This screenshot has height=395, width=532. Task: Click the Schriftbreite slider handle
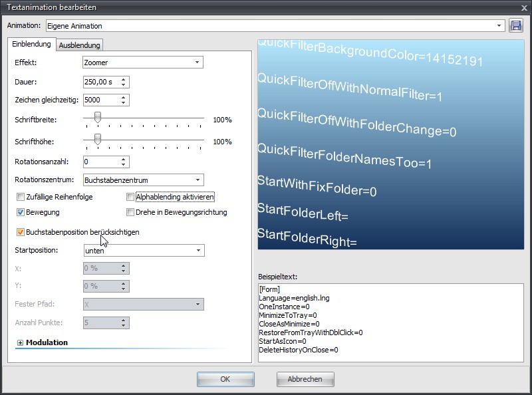[98, 118]
